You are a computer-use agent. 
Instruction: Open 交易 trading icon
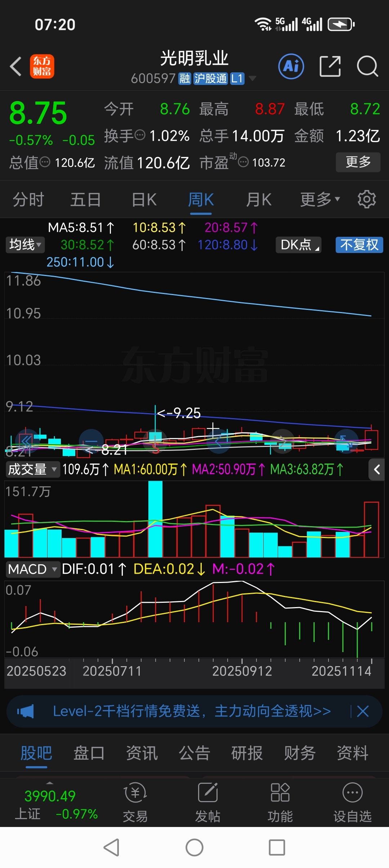[135, 803]
